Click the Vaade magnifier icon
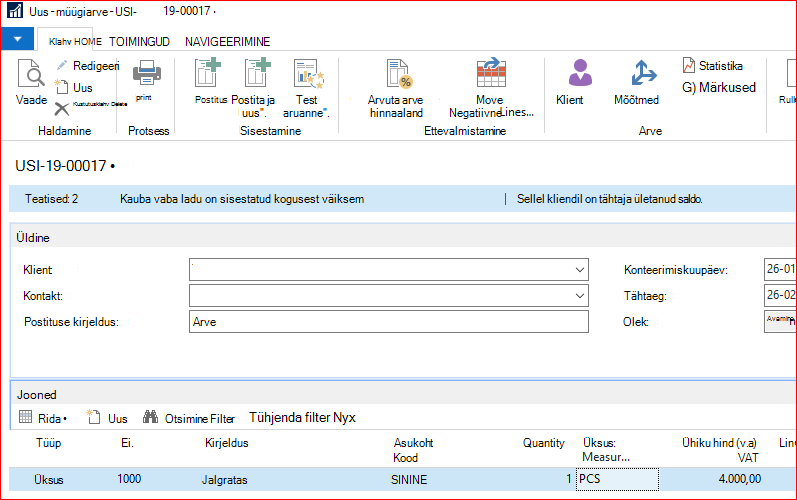The image size is (797, 500). 31,74
